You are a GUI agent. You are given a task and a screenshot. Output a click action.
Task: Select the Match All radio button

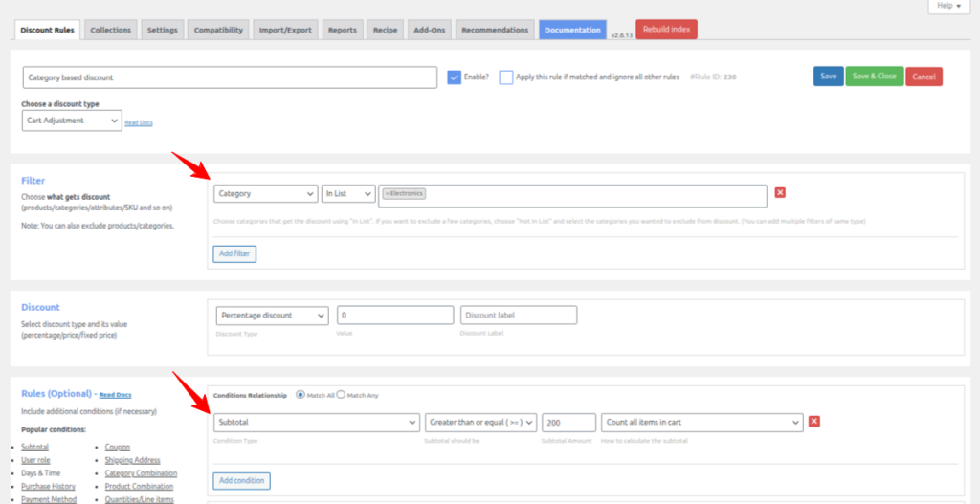coord(301,394)
